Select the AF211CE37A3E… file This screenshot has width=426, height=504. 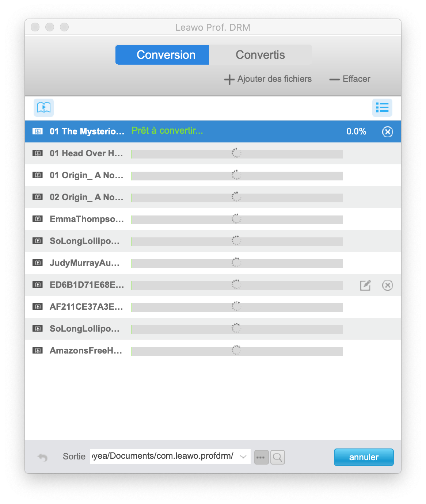point(213,307)
